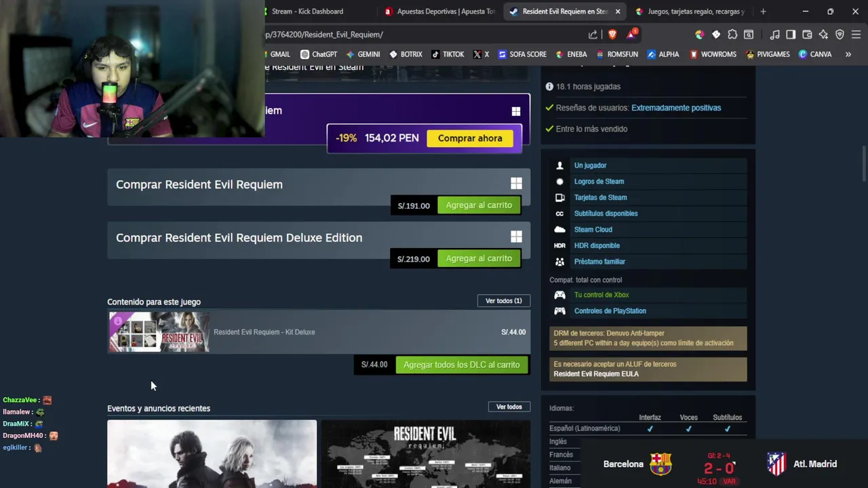Viewport: 868px width, 488px height.
Task: Open the music note media control icon
Action: [x=774, y=35]
